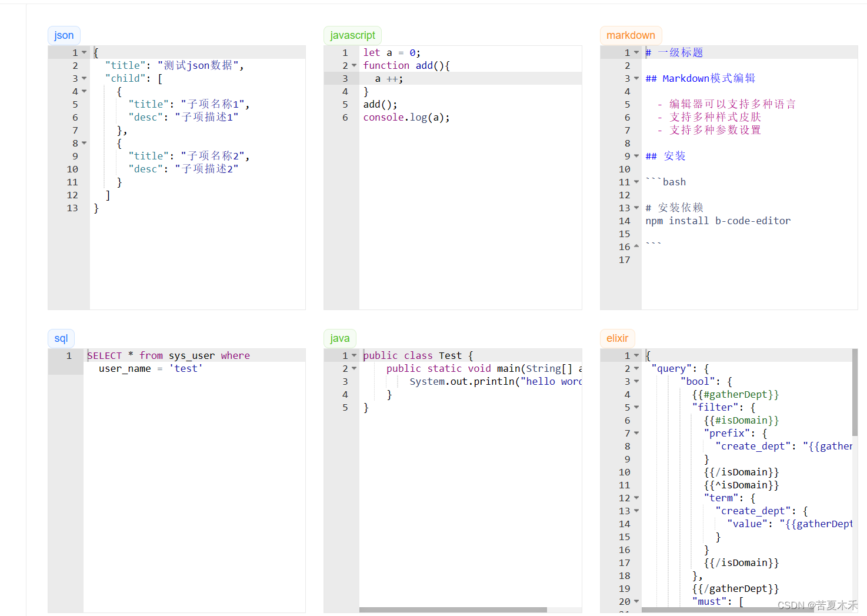867x616 pixels.
Task: Fold the "must" block at elixir line 20
Action: pos(636,601)
